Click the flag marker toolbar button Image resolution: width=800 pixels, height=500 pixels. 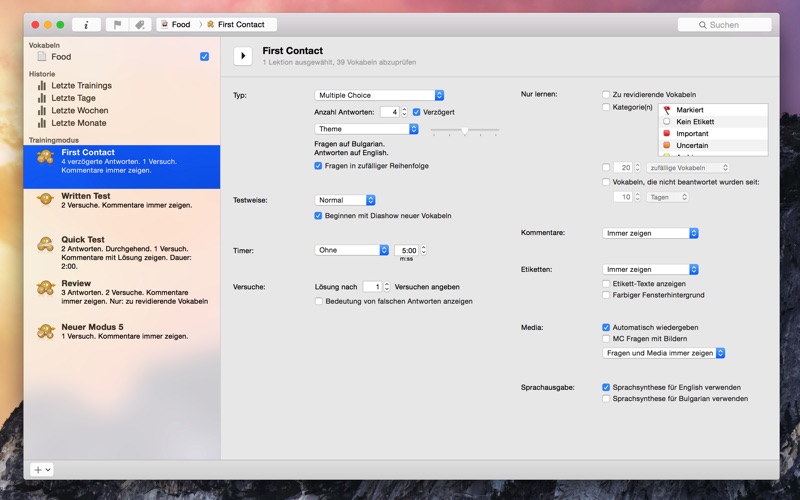click(x=117, y=24)
